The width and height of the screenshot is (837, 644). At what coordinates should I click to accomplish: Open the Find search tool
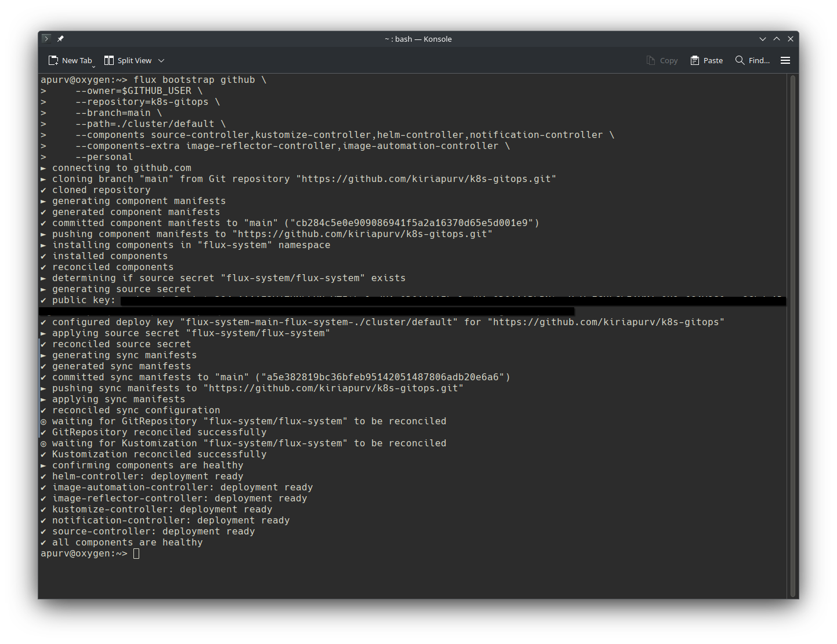pyautogui.click(x=752, y=60)
